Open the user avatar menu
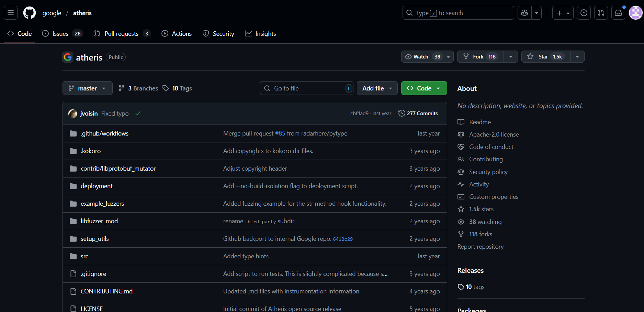 point(635,13)
